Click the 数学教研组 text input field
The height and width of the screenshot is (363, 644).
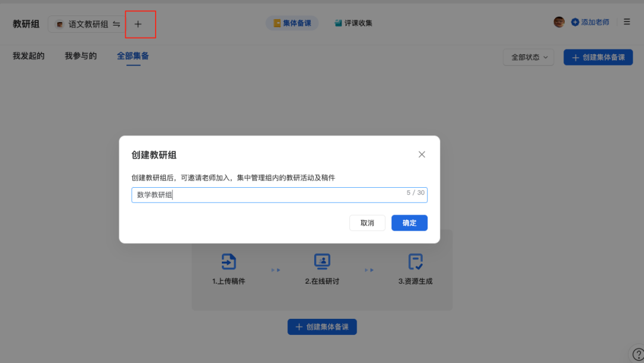(279, 195)
